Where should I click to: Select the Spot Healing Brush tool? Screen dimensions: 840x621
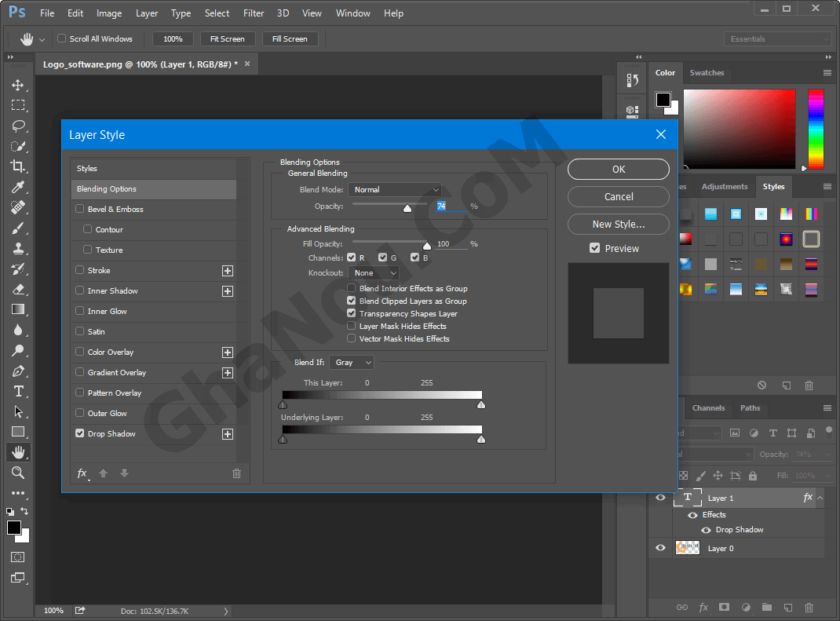(18, 207)
